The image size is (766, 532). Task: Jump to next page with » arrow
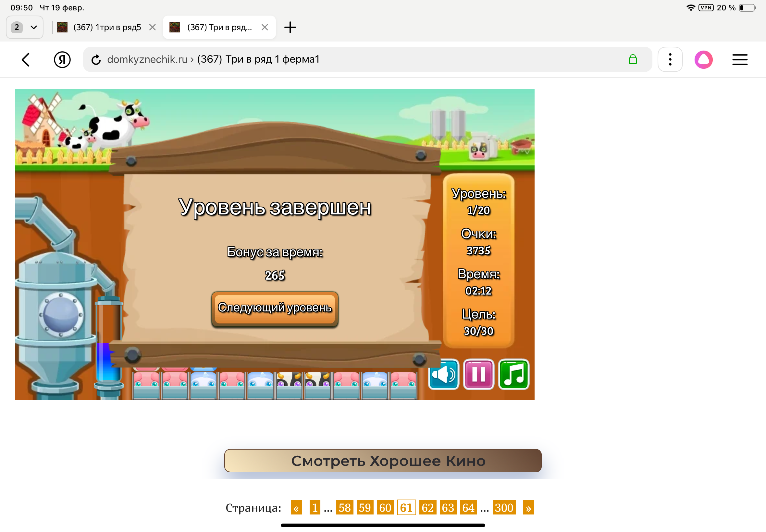point(528,508)
